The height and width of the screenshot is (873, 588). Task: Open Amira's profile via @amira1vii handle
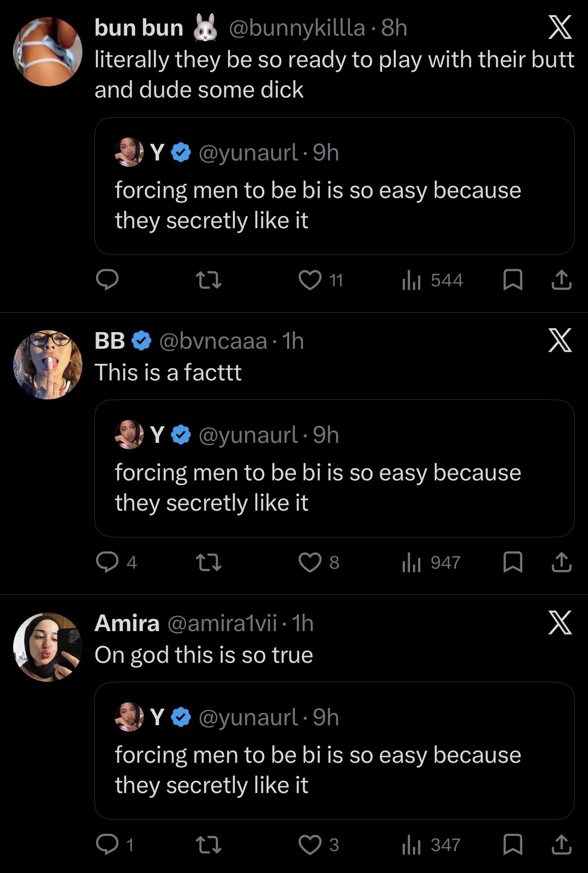222,623
